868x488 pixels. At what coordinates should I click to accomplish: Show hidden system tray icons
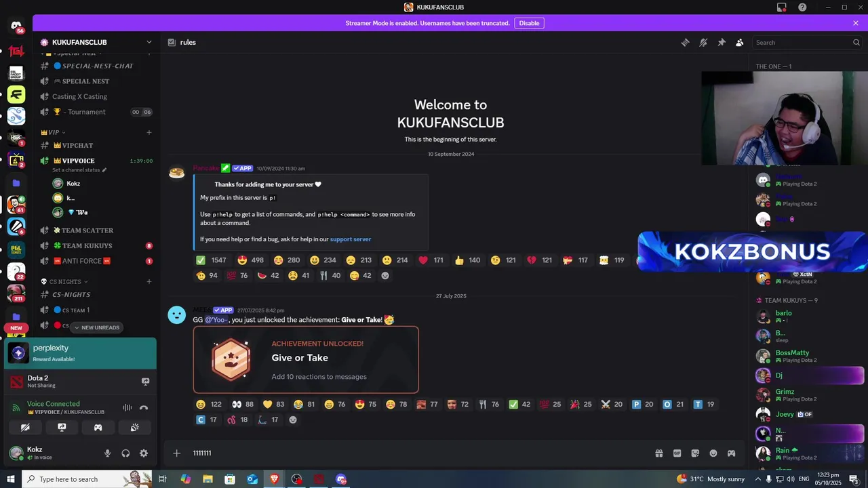[757, 479]
